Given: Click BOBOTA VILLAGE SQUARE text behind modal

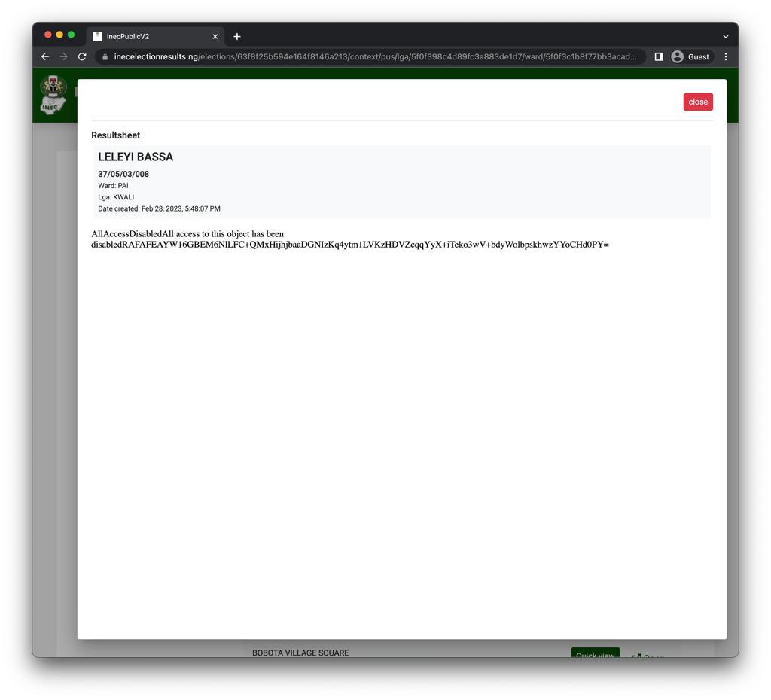Looking at the screenshot, I should tap(300, 653).
